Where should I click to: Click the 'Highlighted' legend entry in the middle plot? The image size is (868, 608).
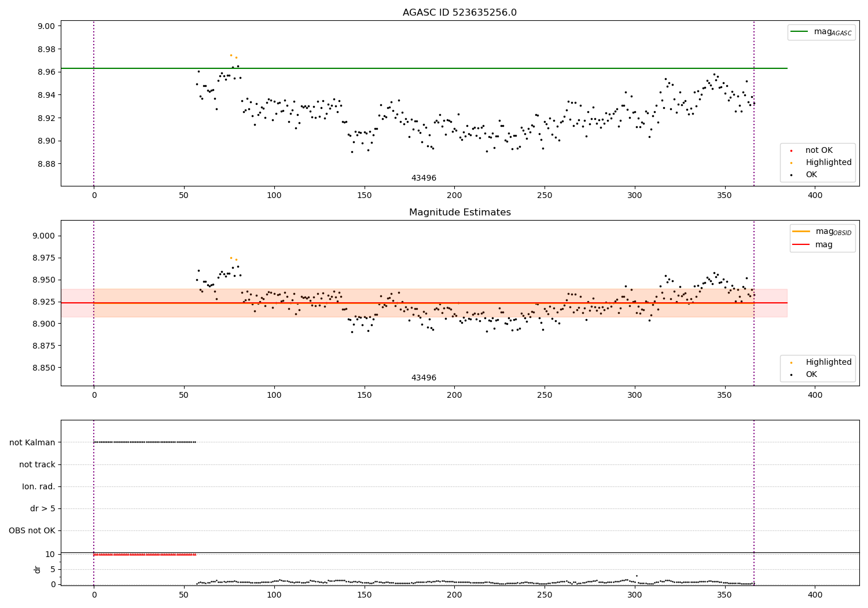(821, 362)
